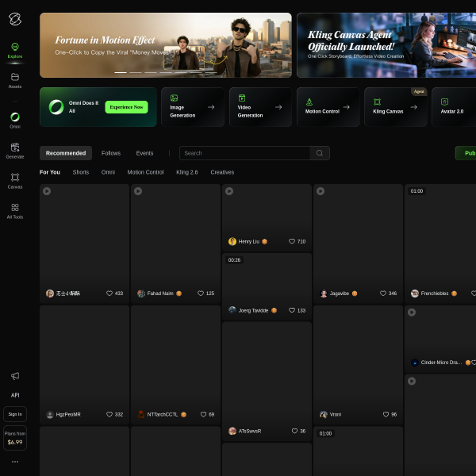Click the announcements megaphone icon
The height and width of the screenshot is (476, 476).
[15, 375]
